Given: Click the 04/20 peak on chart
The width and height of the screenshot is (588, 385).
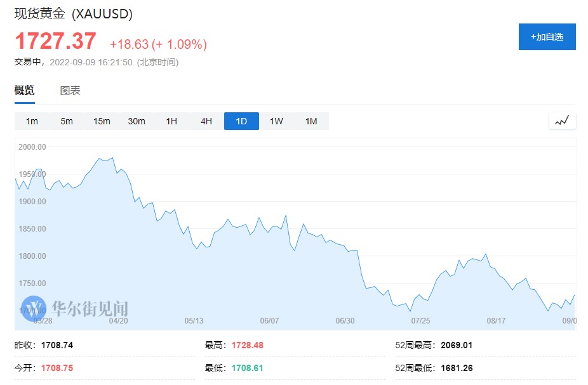Looking at the screenshot, I should tap(112, 158).
